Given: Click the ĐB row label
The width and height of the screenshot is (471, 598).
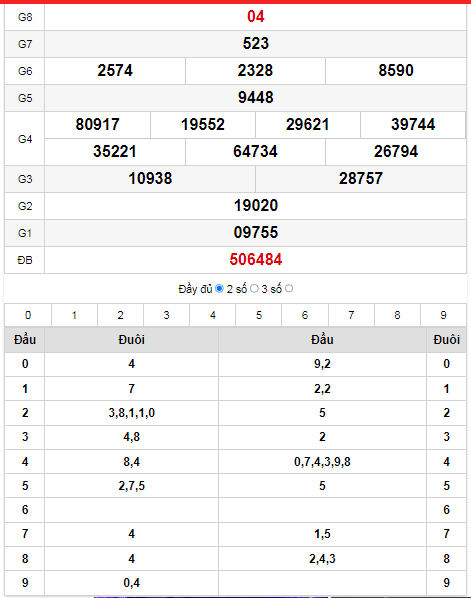Looking at the screenshot, I should point(25,260).
